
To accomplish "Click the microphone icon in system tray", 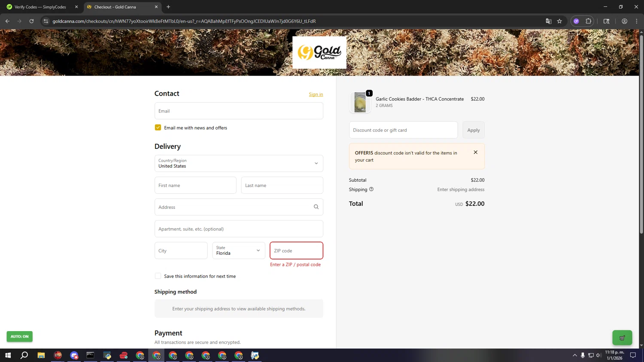I will [x=583, y=355].
